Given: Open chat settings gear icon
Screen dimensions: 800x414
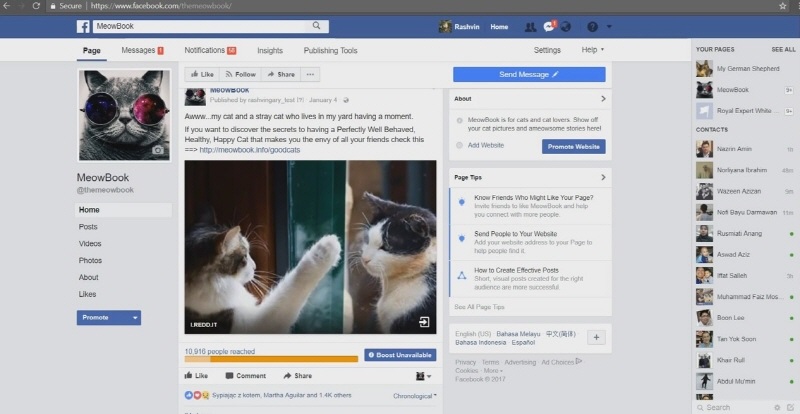Looking at the screenshot, I should pyautogui.click(x=778, y=407).
